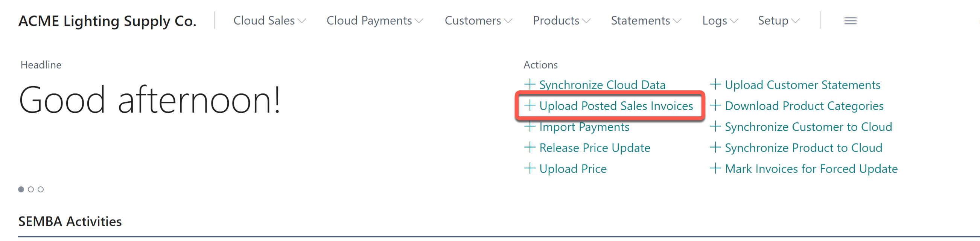Click the ACME Lighting Supply Co. title
980x241 pixels.
108,21
